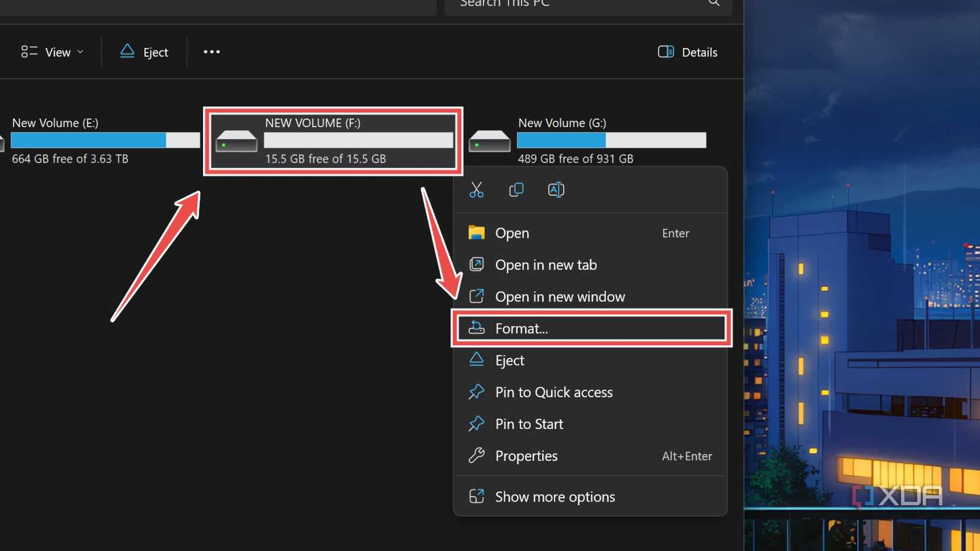980x551 pixels.
Task: Toggle the Details pane button
Action: [x=687, y=52]
